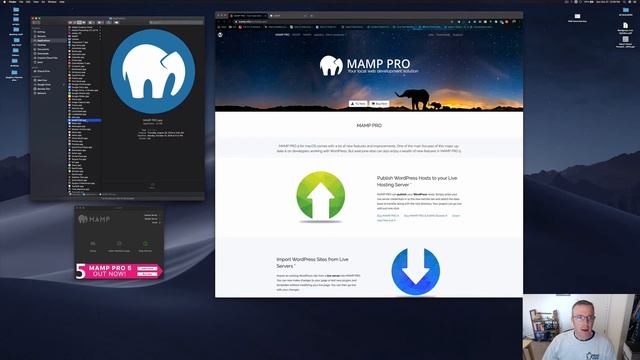Open Downloads in the website navigation
Viewport: 640px width, 360px height.
(x=443, y=35)
